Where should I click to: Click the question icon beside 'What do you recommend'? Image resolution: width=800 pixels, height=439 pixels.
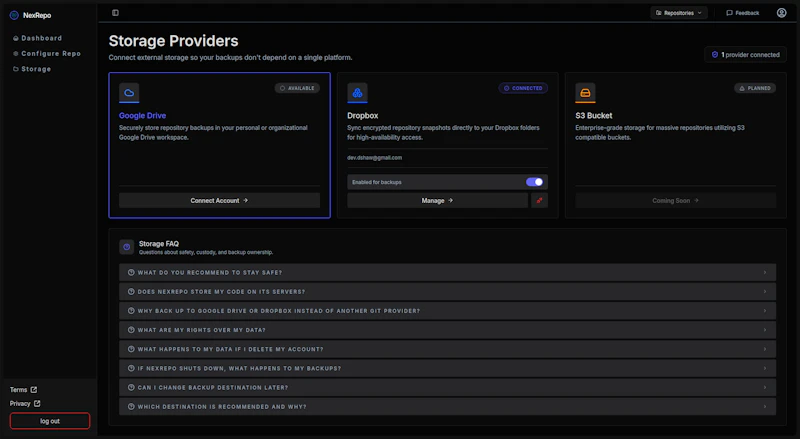[131, 273]
